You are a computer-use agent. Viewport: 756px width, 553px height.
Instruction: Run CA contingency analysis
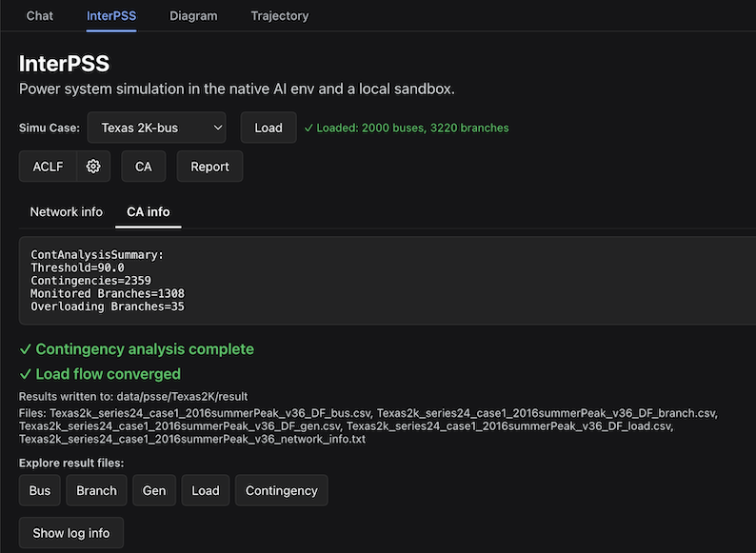pos(144,167)
